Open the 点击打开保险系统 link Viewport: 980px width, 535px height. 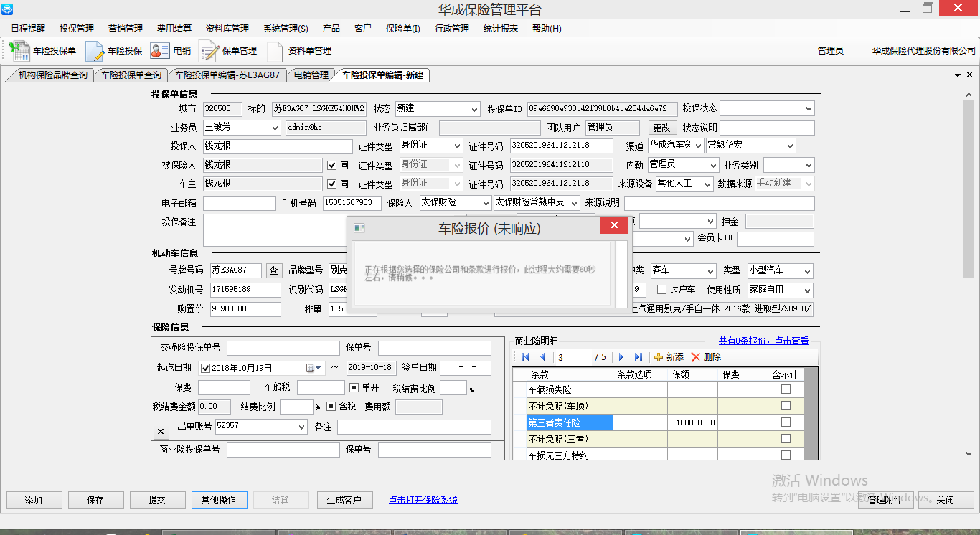click(423, 500)
